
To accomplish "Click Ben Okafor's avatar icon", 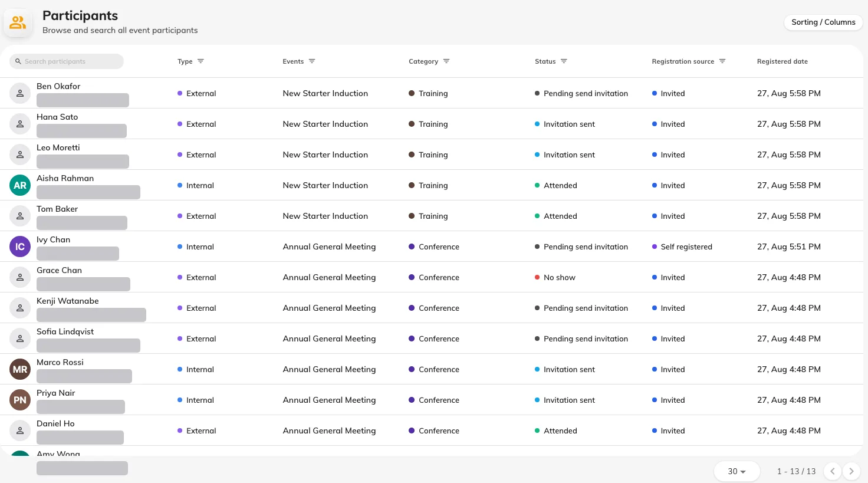I will click(20, 93).
